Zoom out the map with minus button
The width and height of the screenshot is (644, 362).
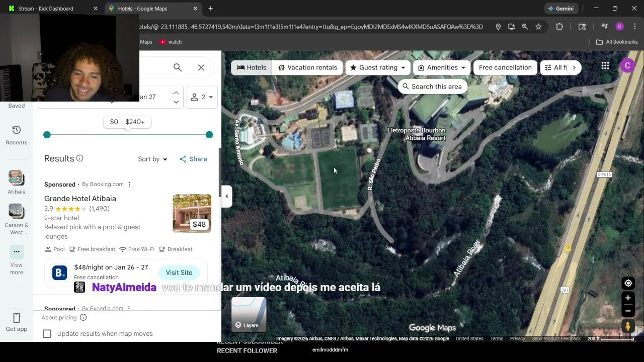[x=628, y=310]
